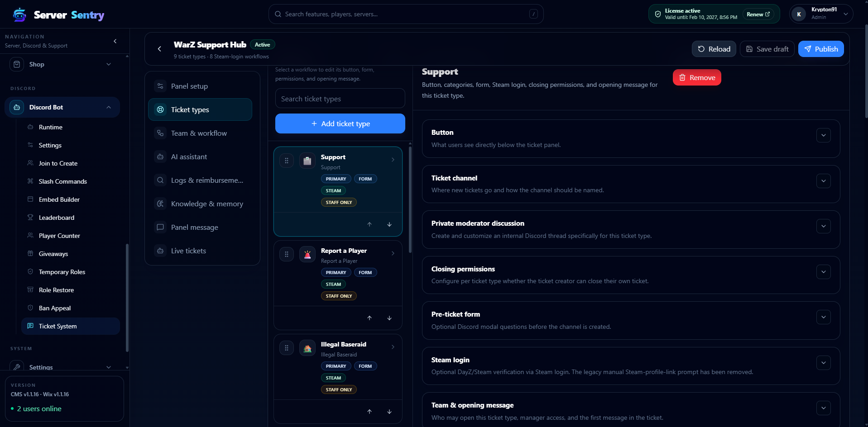
Task: Click the Renew license link
Action: click(758, 14)
